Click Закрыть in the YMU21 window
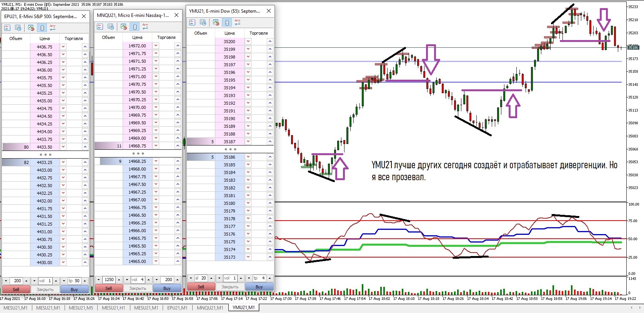The height and width of the screenshot is (313, 644). tap(230, 287)
